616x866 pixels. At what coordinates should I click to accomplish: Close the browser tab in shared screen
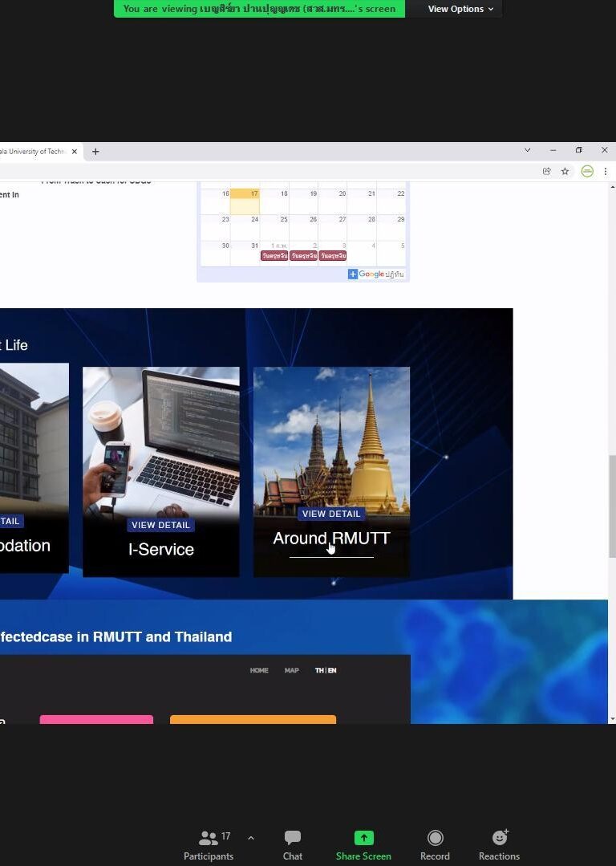coord(75,152)
